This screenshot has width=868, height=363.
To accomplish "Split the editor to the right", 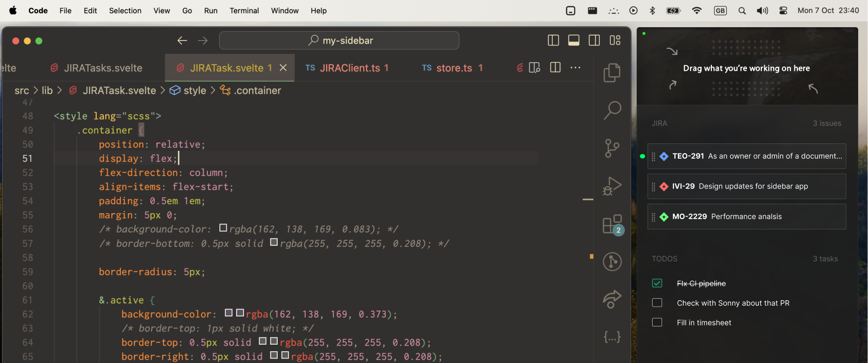I will coord(555,68).
